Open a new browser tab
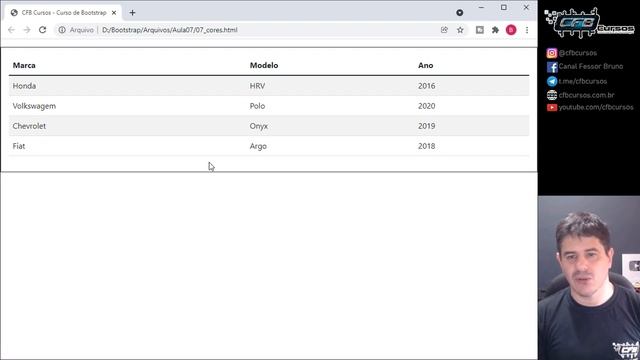This screenshot has height=360, width=640. click(x=132, y=13)
